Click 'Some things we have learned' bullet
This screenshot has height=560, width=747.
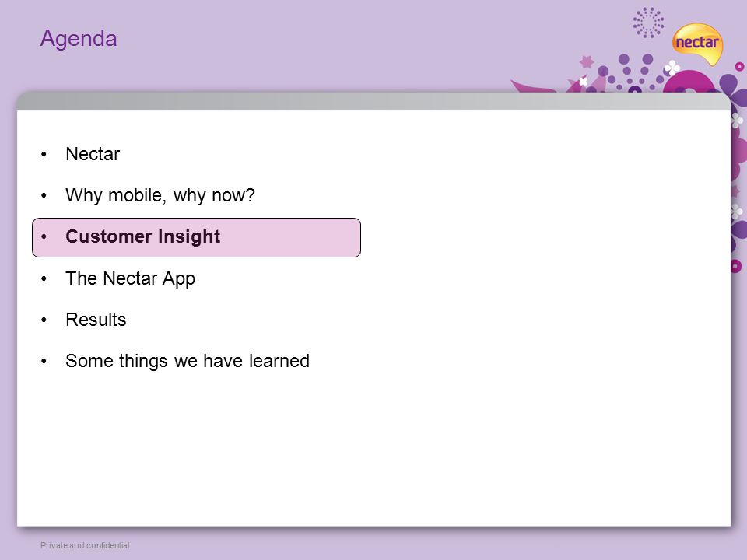coord(188,361)
